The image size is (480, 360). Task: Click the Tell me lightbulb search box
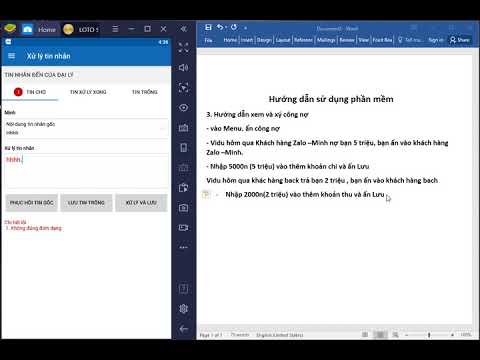tap(410, 40)
